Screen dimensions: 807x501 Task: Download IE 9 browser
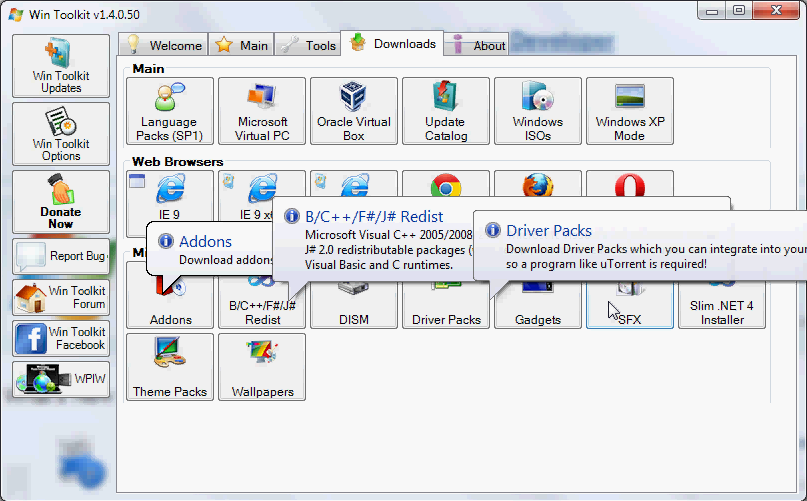point(170,197)
